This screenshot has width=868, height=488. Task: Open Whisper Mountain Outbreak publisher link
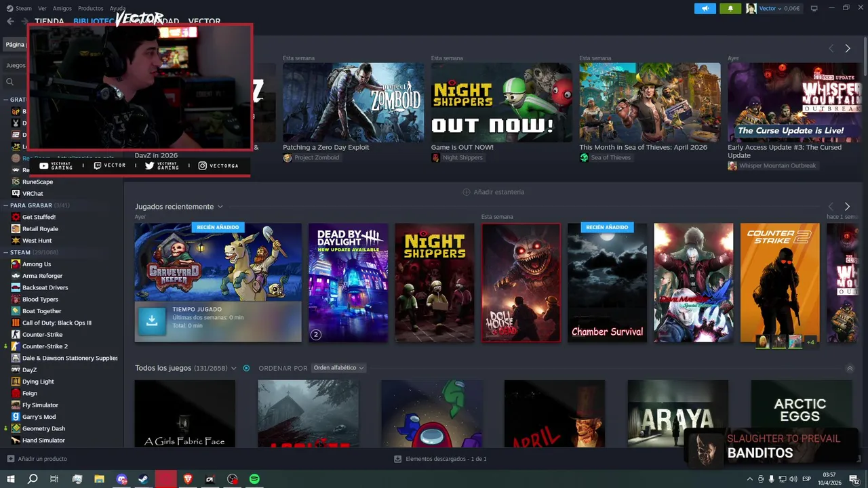tap(778, 165)
